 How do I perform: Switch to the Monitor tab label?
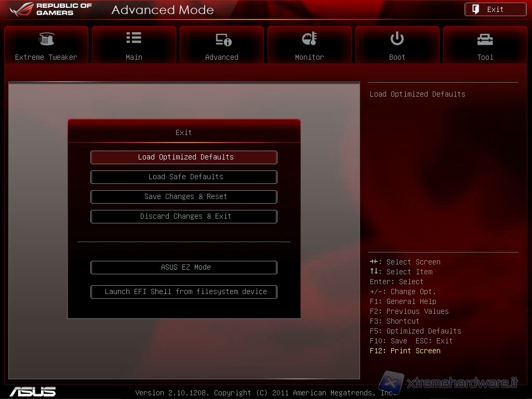309,57
